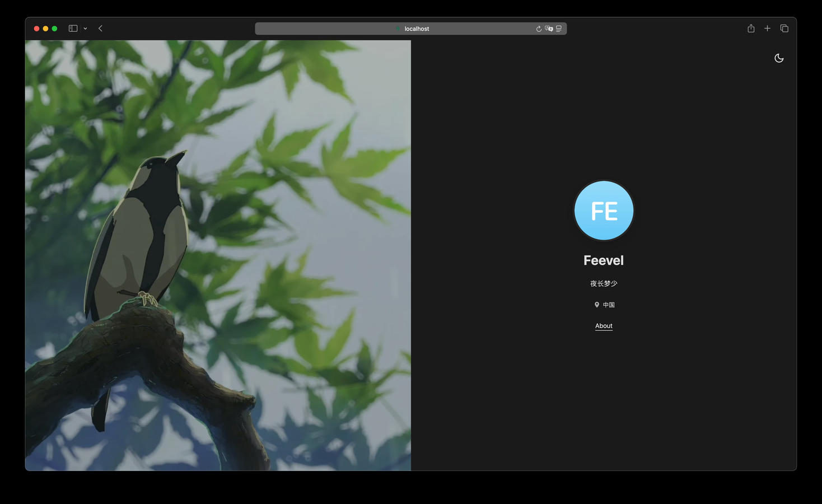Minimize the Safari window
822x504 pixels.
click(45, 29)
